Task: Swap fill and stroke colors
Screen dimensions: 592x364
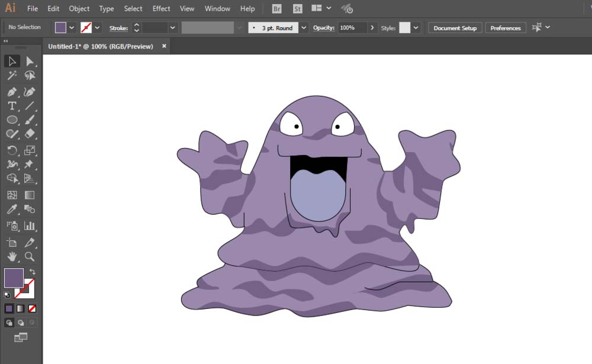Action: pyautogui.click(x=32, y=272)
